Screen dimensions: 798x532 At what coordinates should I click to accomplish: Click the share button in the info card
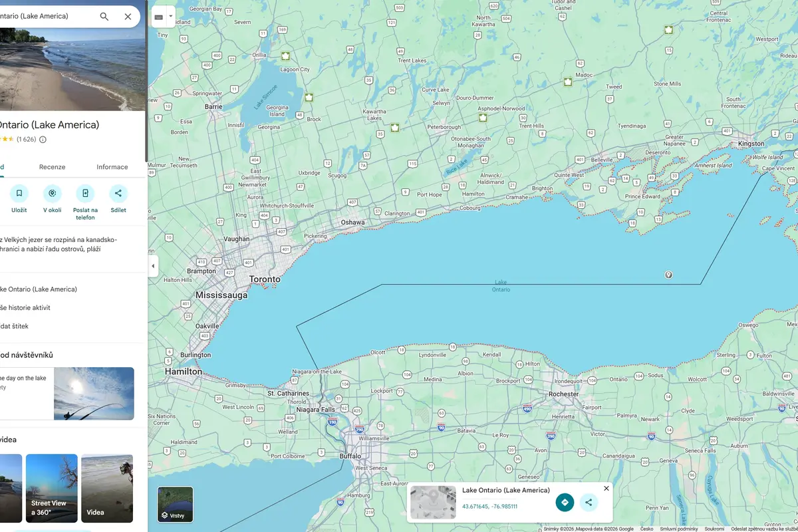click(589, 502)
